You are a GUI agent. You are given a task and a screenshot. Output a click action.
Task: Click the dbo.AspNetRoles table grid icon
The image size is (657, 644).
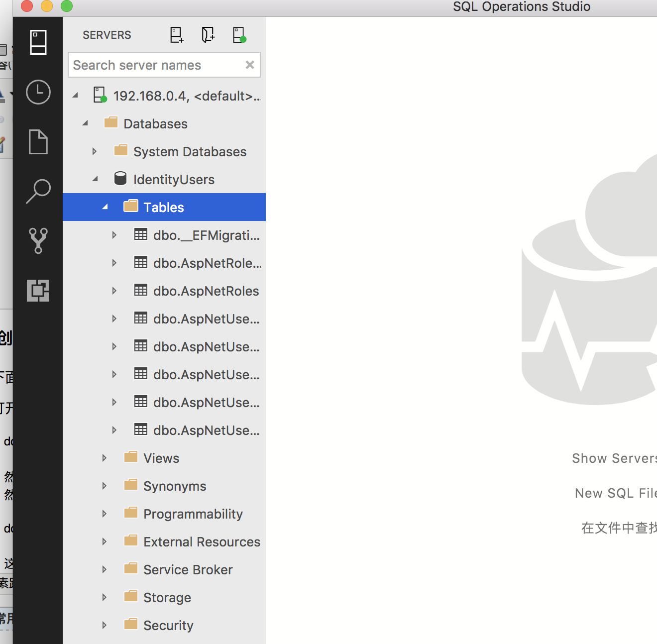141,290
